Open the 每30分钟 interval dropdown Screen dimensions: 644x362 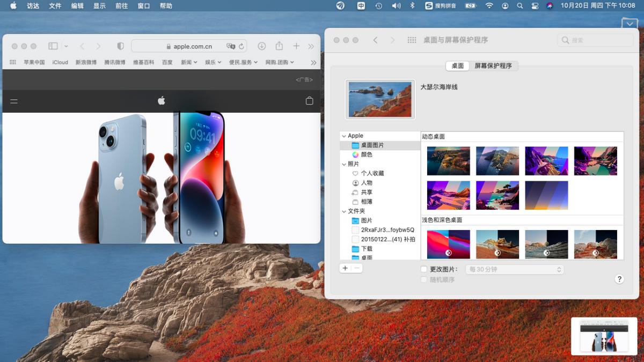[514, 269]
